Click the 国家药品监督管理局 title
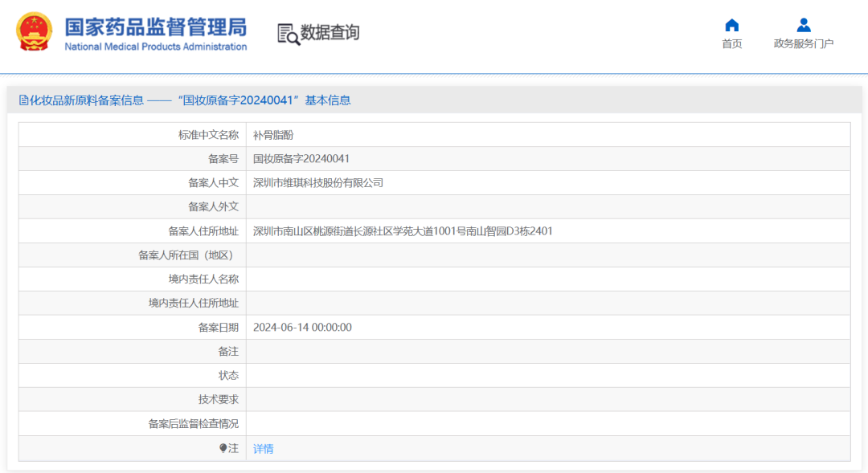 [156, 27]
